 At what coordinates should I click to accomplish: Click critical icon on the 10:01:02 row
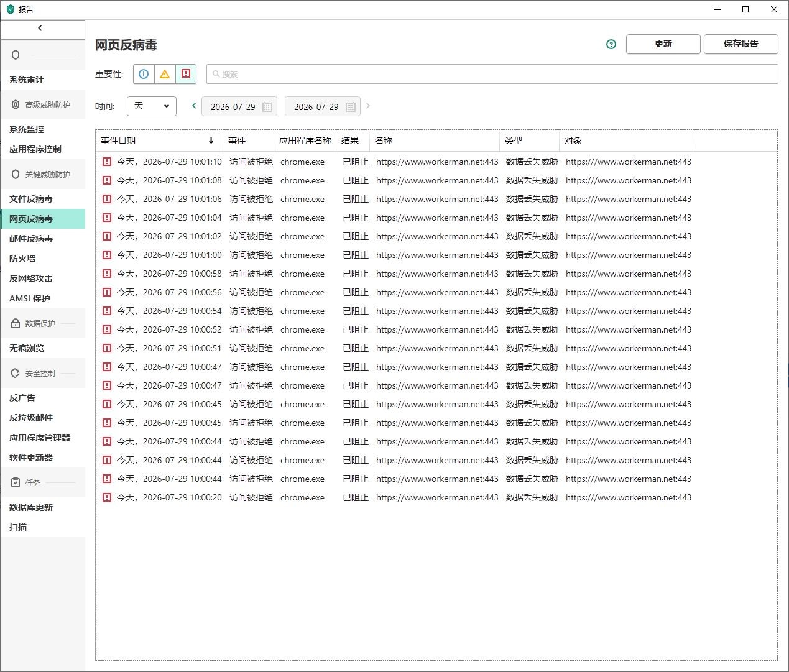107,236
